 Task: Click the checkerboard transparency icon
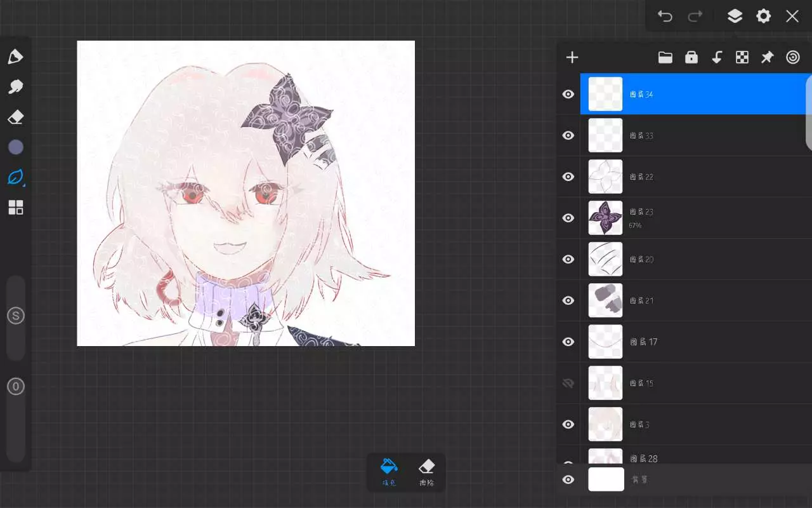click(742, 58)
